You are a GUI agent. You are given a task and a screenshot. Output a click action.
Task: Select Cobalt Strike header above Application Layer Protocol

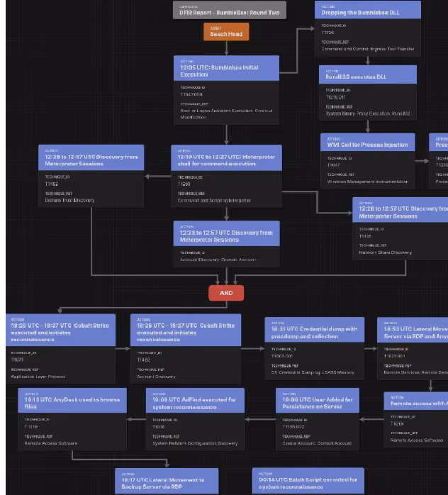(60, 330)
